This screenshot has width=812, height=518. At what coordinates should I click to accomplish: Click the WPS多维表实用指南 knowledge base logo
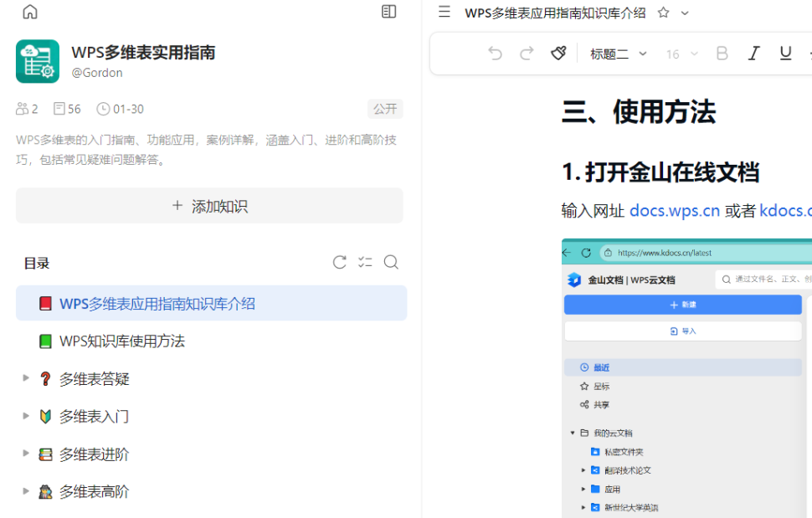pyautogui.click(x=38, y=62)
